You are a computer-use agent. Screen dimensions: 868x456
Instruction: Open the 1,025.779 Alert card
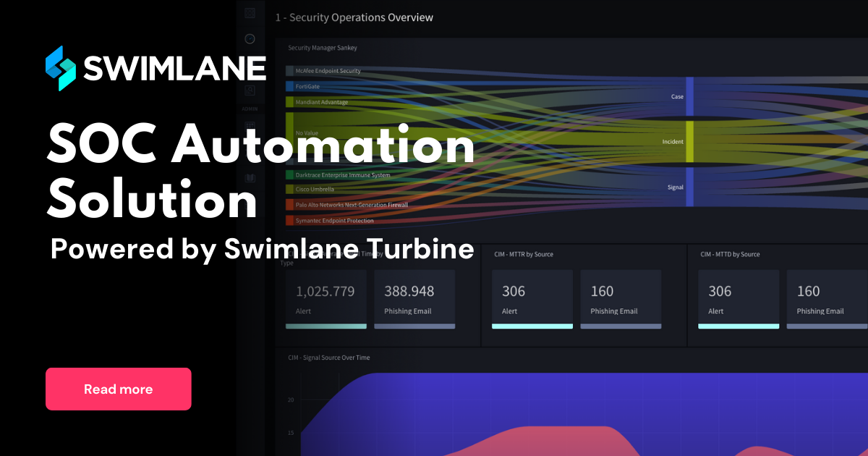pos(326,300)
